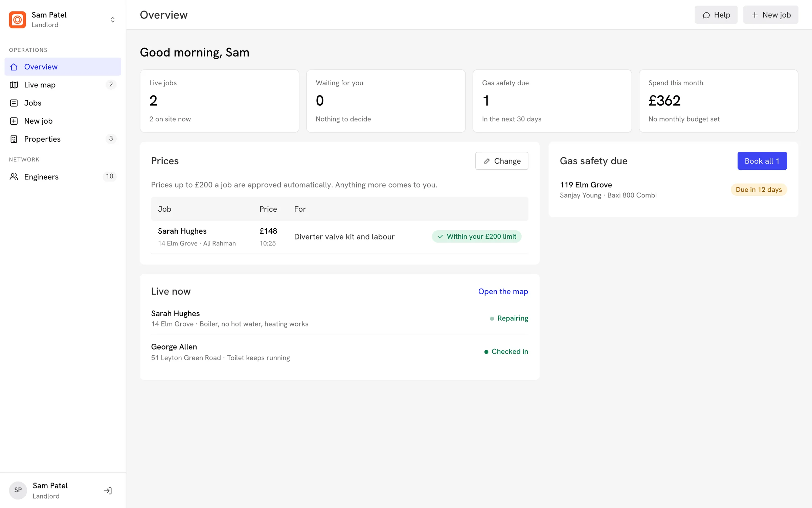
Task: Select New job in the sidebar
Action: pos(63,121)
